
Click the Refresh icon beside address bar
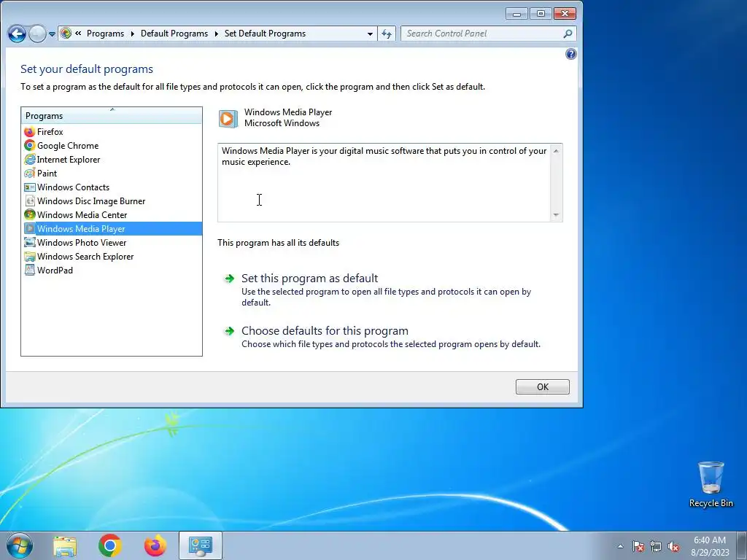(x=387, y=34)
